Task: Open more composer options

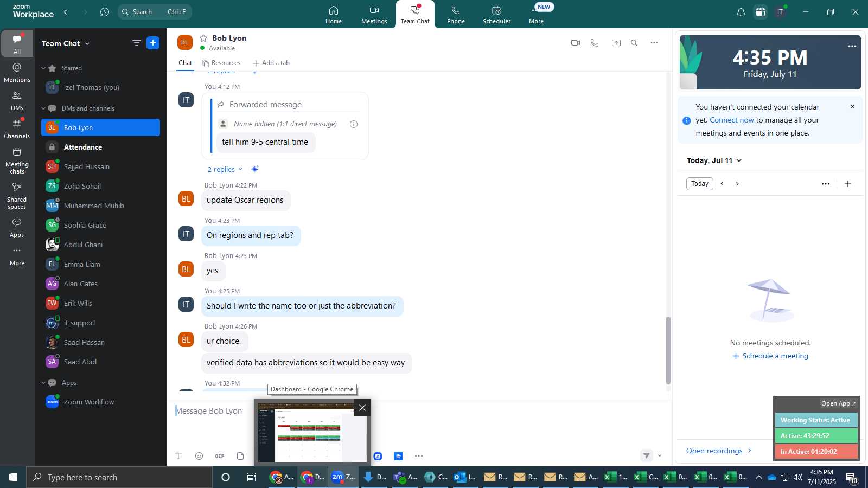Action: [x=419, y=456]
